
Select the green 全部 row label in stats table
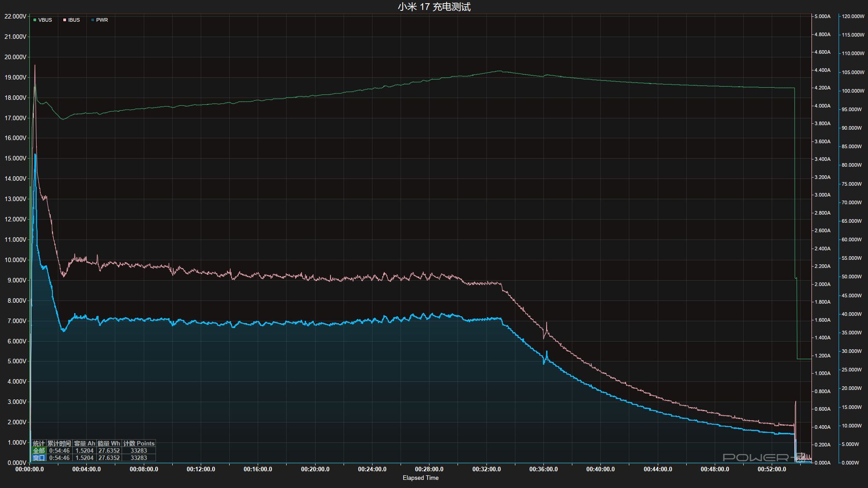point(39,450)
